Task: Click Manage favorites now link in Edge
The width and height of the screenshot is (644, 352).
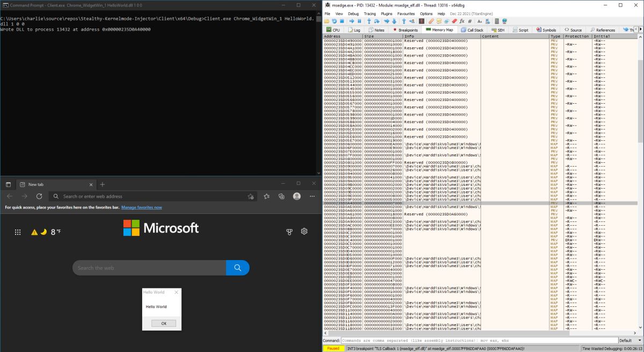Action: pos(141,207)
